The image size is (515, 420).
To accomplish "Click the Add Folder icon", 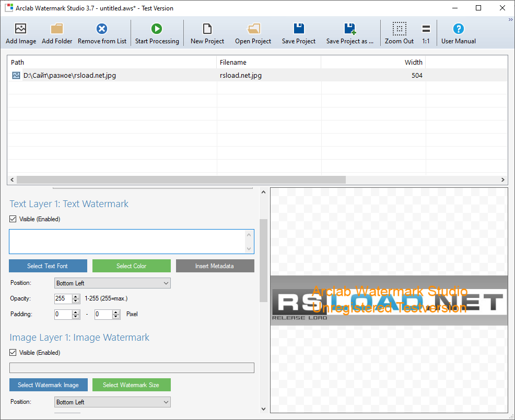I will pyautogui.click(x=57, y=29).
